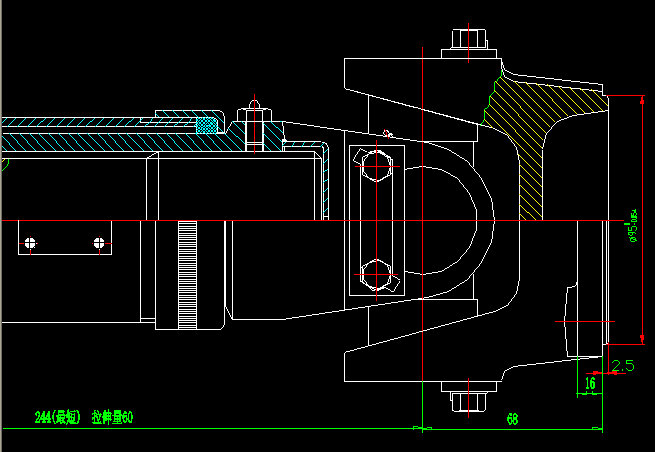The image size is (655, 452).
Task: Select the 16 dimension value
Action: tap(590, 383)
